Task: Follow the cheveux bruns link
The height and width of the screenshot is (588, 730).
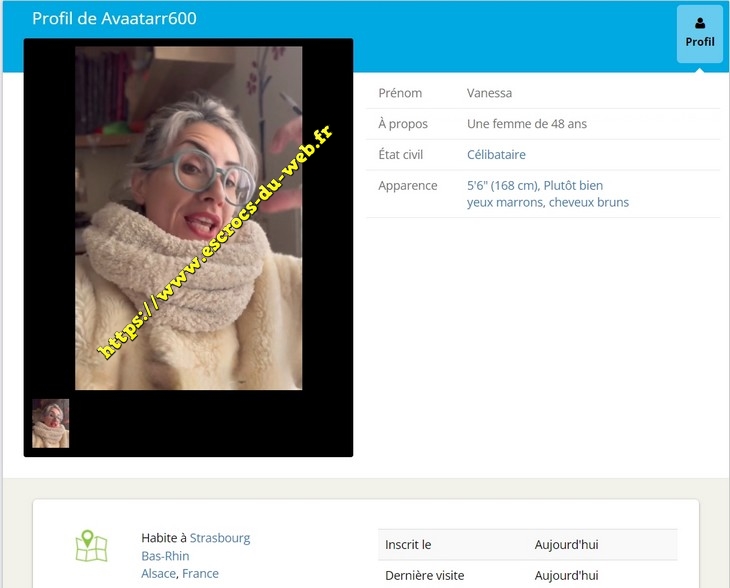Action: (x=589, y=202)
